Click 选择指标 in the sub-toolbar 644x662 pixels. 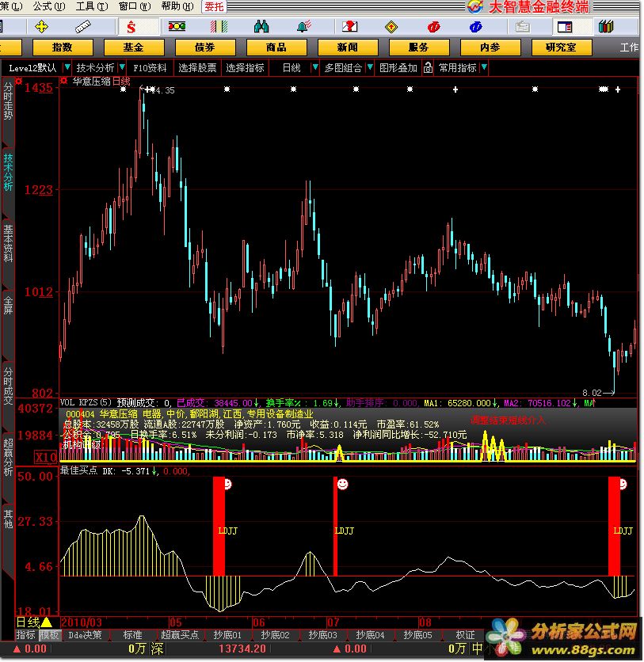point(245,67)
